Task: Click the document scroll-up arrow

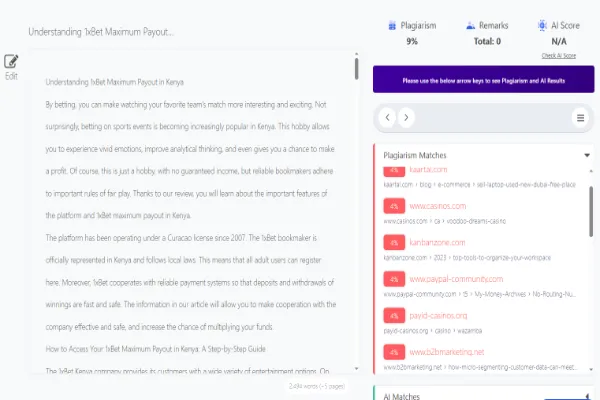Action: click(x=356, y=54)
